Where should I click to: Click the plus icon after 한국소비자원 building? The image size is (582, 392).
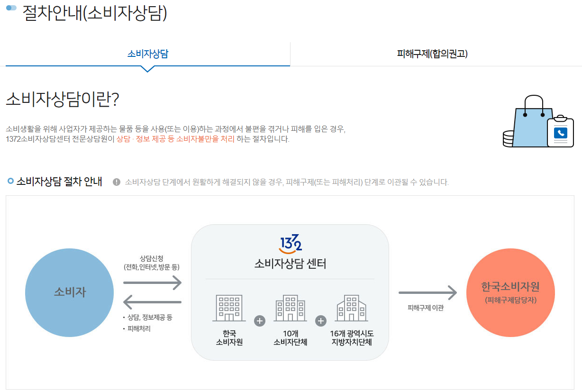[260, 321]
